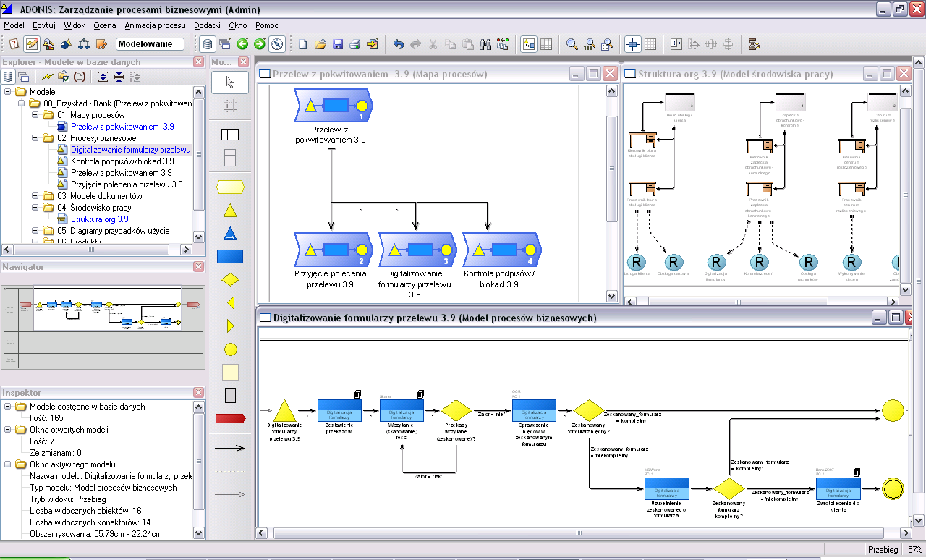Select the yellow circle end tool in palette

coord(231,349)
